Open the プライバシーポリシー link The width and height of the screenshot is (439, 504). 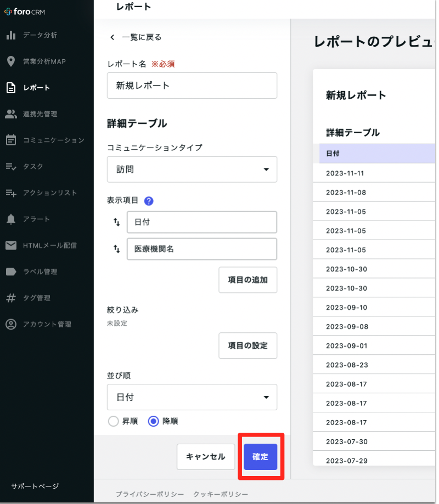[x=150, y=494]
